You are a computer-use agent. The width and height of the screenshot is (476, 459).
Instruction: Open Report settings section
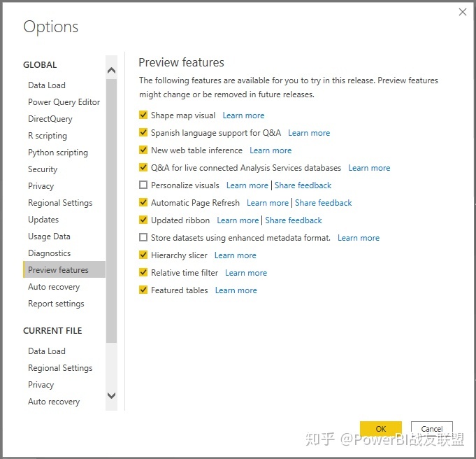click(x=56, y=304)
